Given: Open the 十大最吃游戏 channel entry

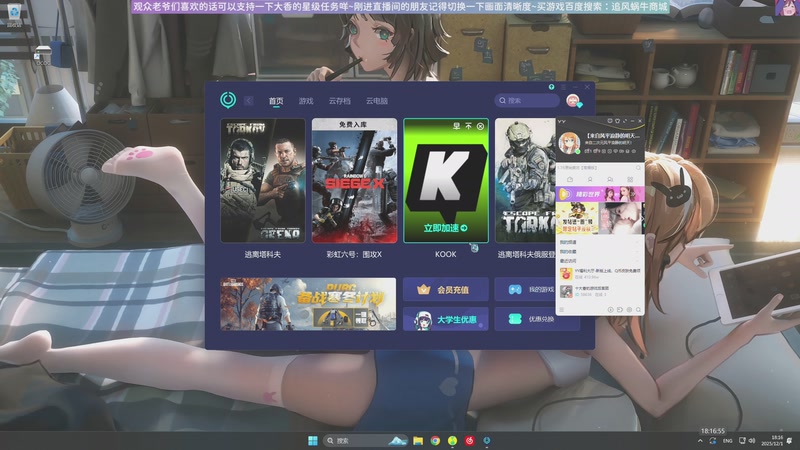Looking at the screenshot, I should click(600, 291).
